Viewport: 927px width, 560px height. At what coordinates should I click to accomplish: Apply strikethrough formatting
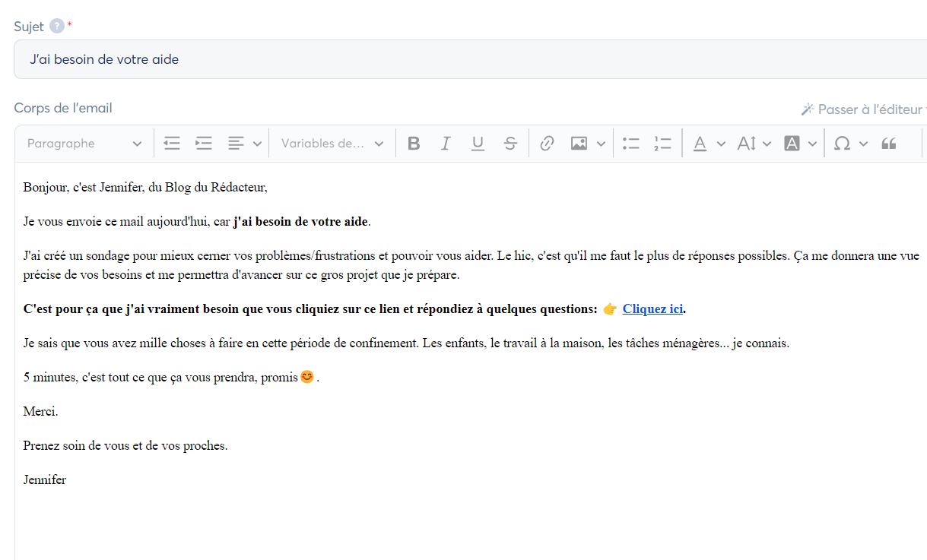point(510,144)
